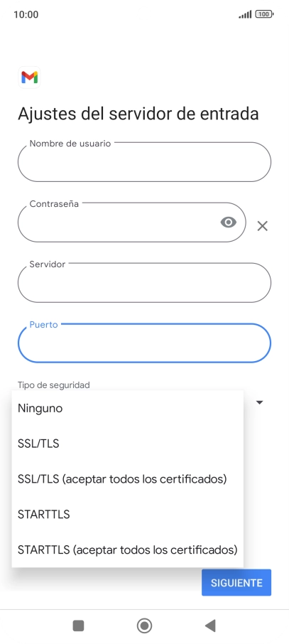
Task: Tap the signal strength bars icon
Action: 245,14
